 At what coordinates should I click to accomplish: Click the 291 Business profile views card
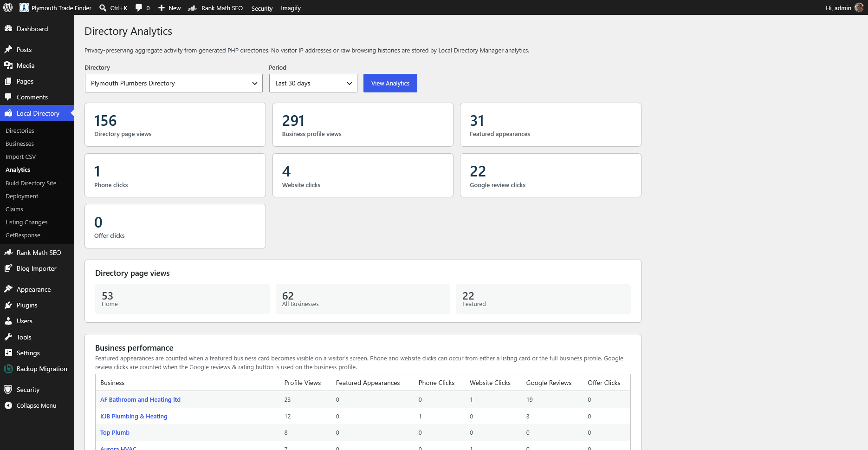point(363,124)
